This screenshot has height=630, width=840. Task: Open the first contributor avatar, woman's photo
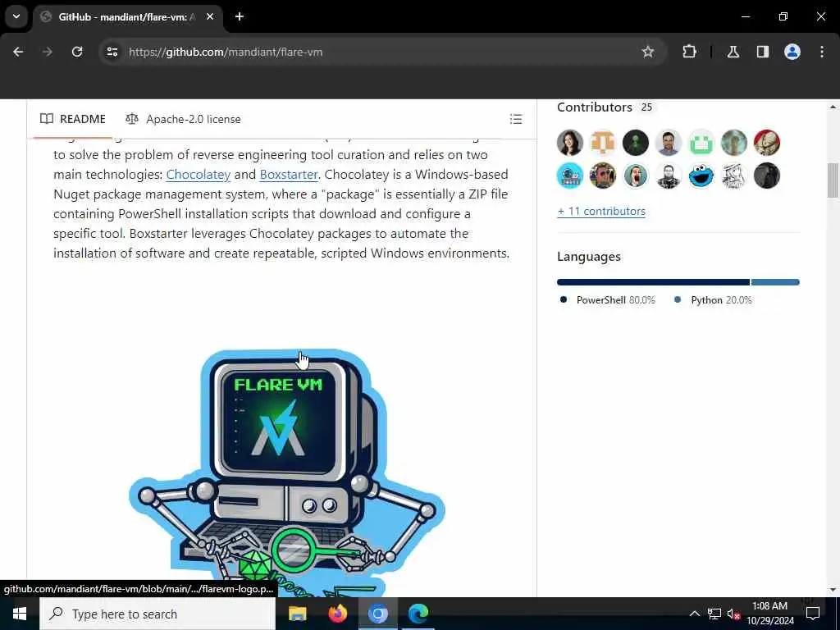click(569, 143)
